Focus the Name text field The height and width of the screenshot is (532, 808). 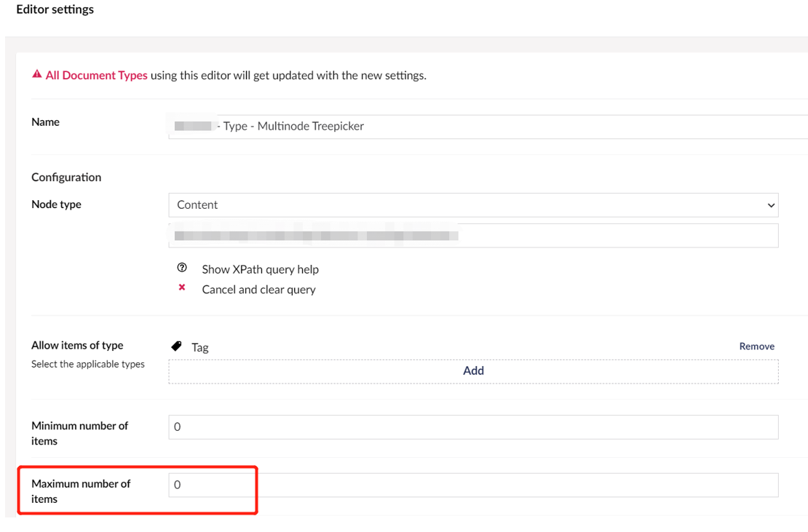click(488, 126)
